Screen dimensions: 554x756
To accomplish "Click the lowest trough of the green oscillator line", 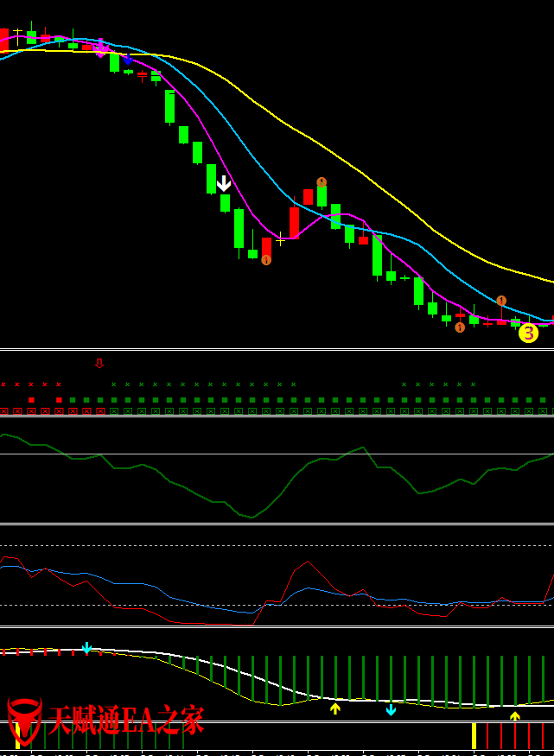I will [252, 518].
